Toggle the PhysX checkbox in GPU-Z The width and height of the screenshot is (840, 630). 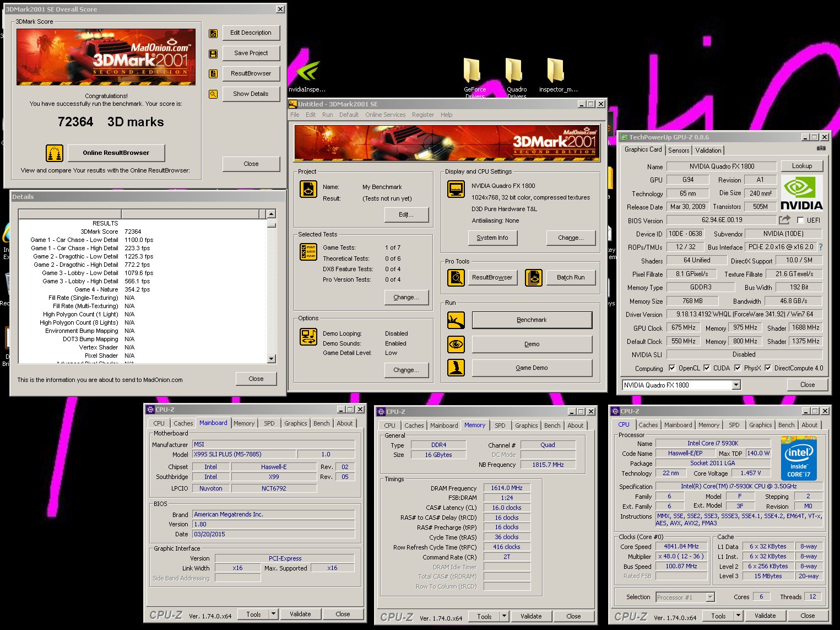(x=738, y=368)
